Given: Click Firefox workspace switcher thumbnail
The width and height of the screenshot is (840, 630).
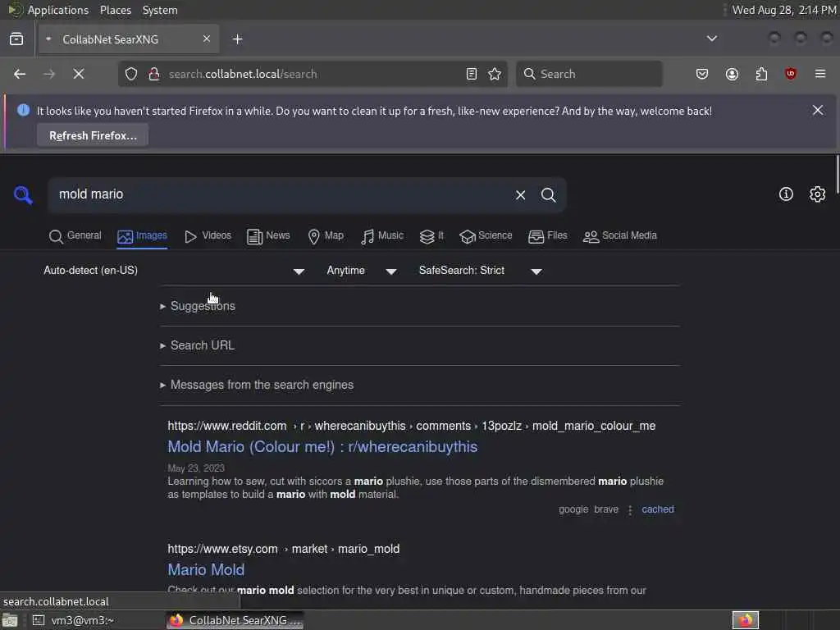Looking at the screenshot, I should (x=745, y=620).
